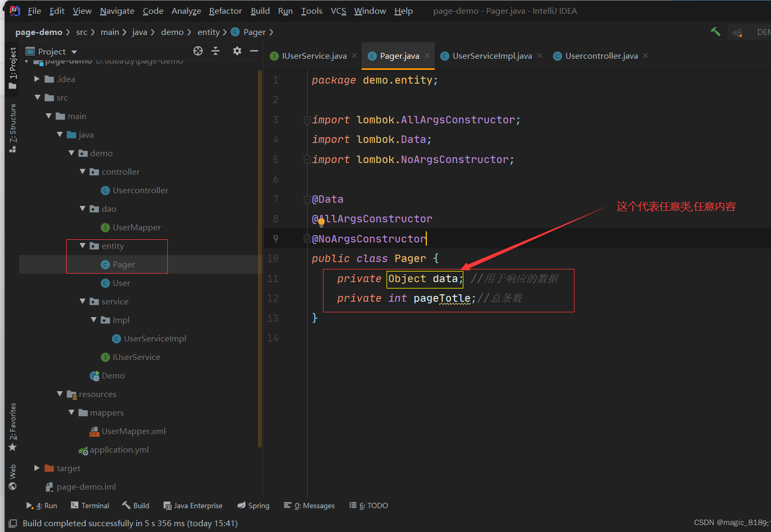Open the Terminal tool window
Screen dimensions: 771x532
coord(89,506)
